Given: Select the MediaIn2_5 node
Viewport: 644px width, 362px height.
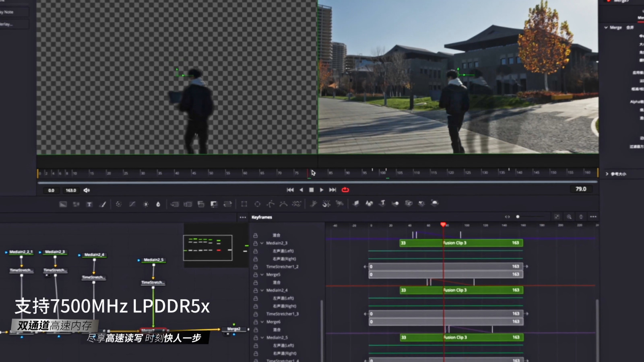Looking at the screenshot, I should [153, 260].
